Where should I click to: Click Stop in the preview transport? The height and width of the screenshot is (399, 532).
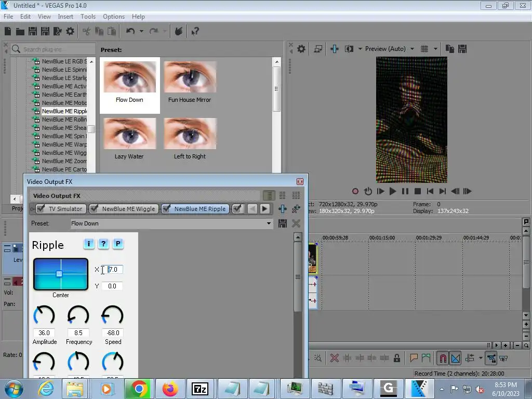coord(418,191)
